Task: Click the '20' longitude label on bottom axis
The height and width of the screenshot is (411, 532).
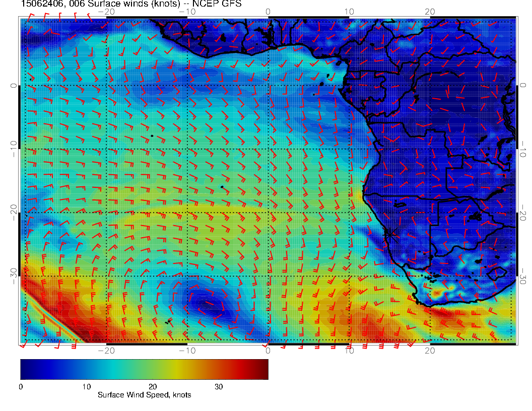Action: click(x=430, y=351)
